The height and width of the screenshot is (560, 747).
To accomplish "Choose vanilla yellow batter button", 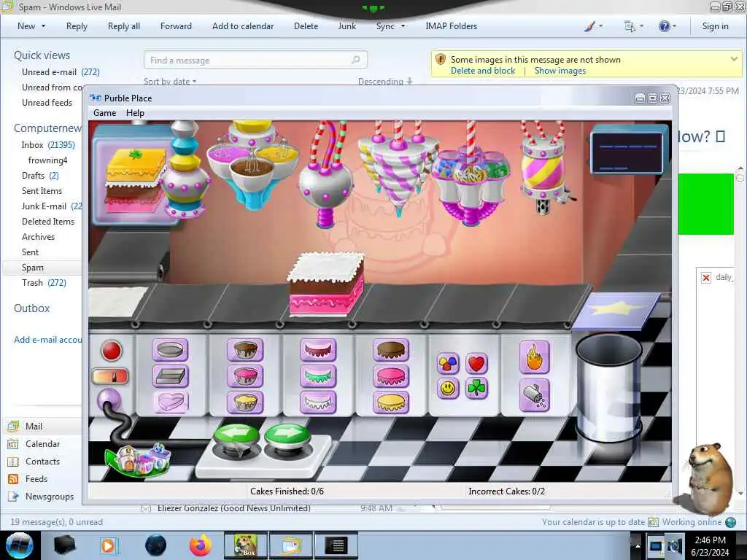I will 245,402.
